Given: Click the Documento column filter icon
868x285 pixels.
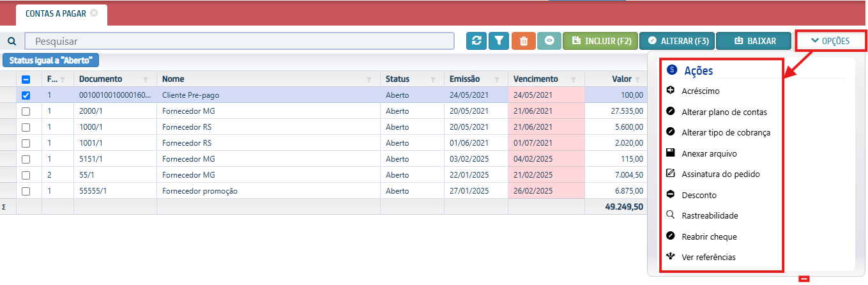Looking at the screenshot, I should pyautogui.click(x=146, y=80).
